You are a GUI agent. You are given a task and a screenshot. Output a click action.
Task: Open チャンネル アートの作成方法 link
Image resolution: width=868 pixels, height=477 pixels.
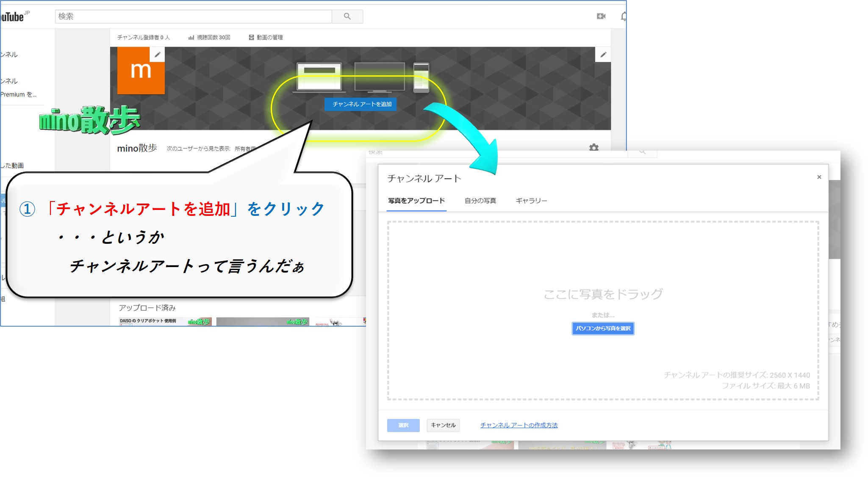[x=519, y=425]
